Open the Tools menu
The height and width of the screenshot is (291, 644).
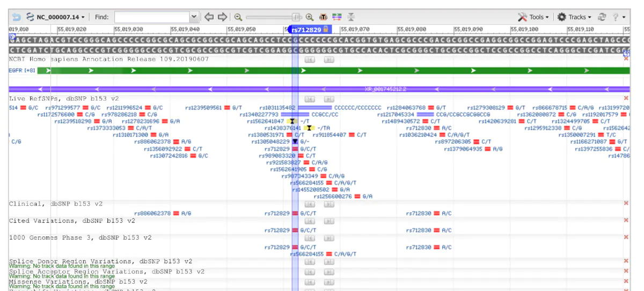click(534, 17)
